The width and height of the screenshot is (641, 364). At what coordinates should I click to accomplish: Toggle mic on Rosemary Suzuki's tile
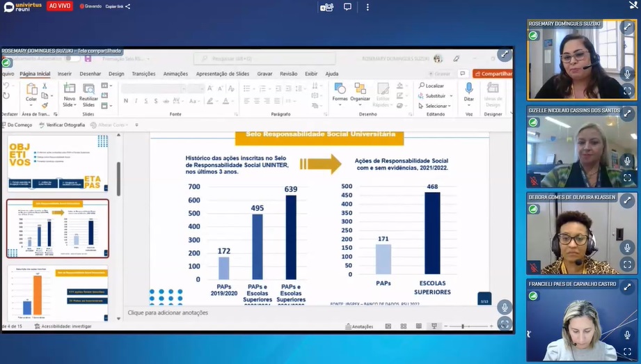pyautogui.click(x=627, y=74)
